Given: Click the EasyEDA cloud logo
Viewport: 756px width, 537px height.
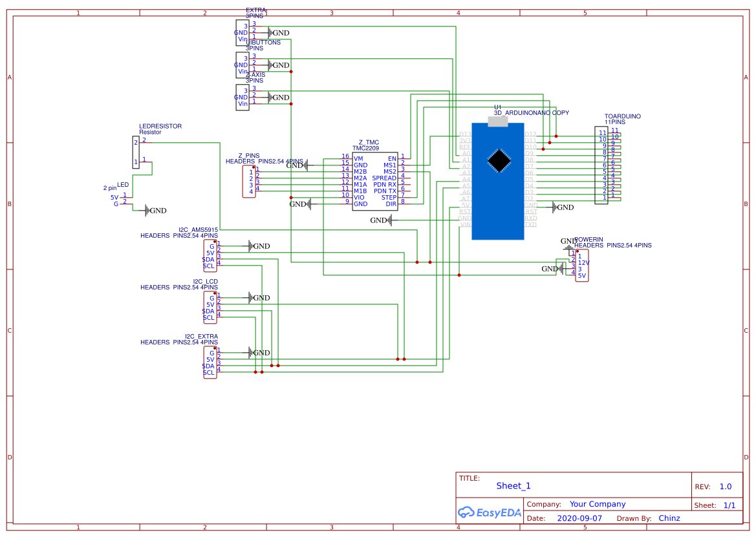Looking at the screenshot, I should (x=467, y=512).
